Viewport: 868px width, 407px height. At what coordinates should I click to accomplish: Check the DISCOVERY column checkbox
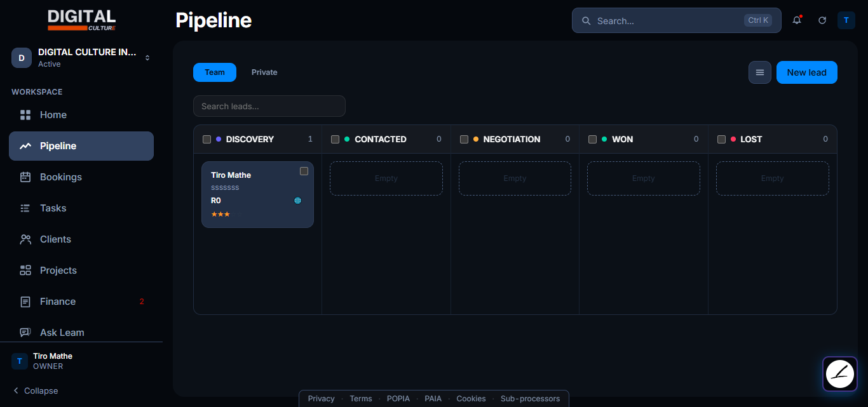[207, 139]
